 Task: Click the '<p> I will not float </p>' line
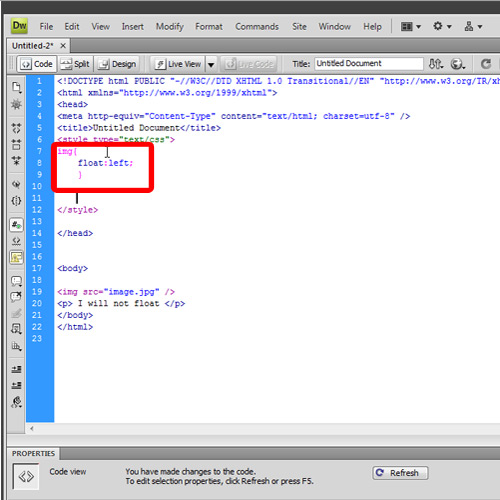click(x=121, y=303)
